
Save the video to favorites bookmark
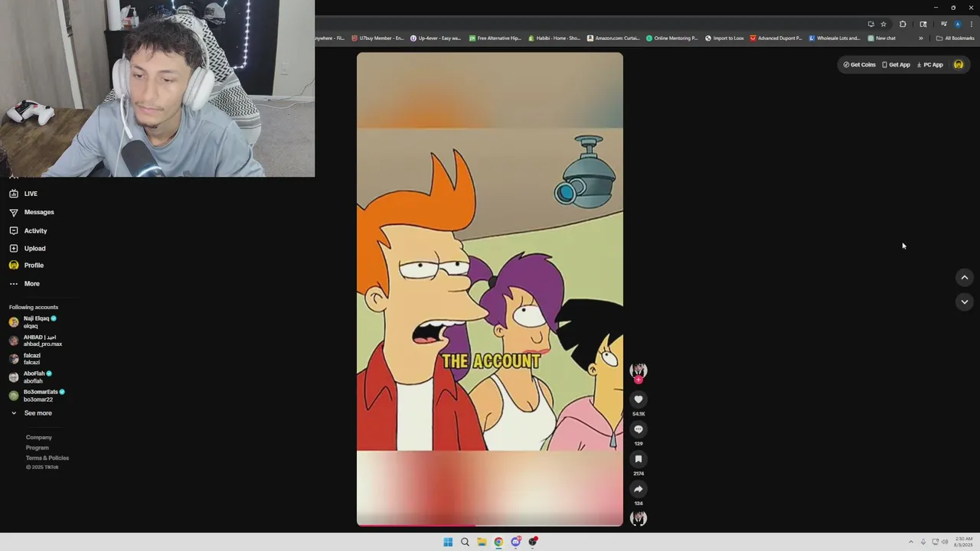click(639, 459)
